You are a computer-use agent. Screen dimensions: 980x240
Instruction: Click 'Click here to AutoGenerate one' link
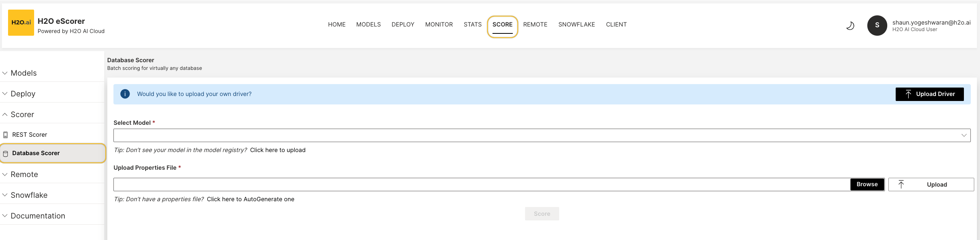[250, 199]
